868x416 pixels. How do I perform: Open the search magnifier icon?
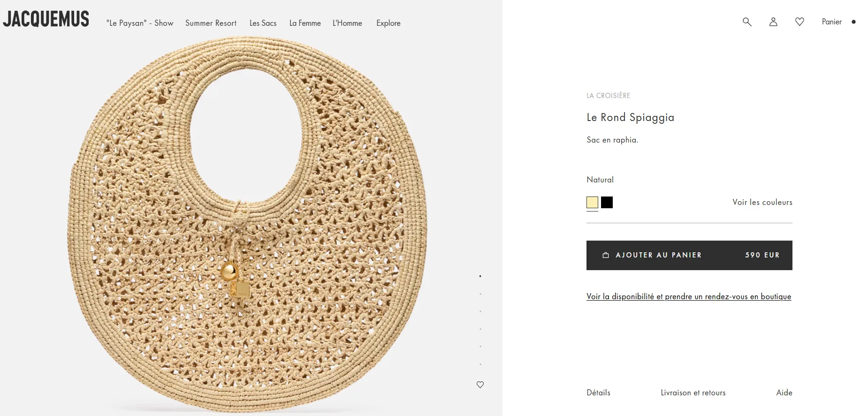[747, 22]
